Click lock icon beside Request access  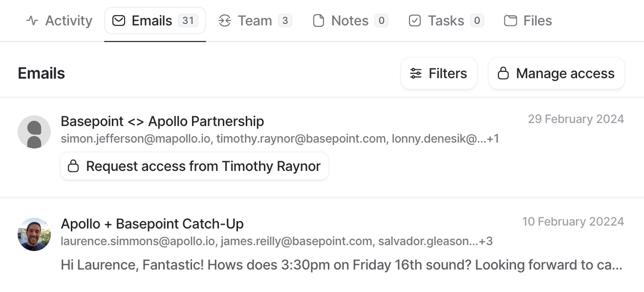tap(73, 166)
